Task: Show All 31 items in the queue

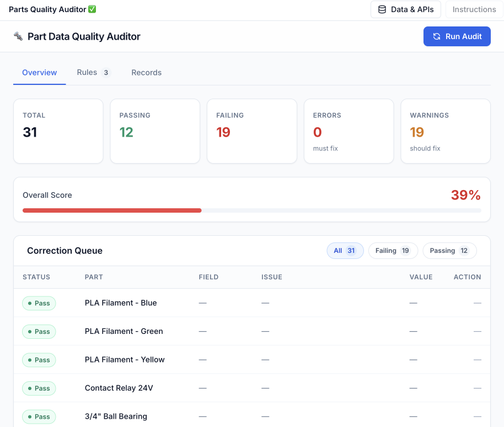Action: pyautogui.click(x=345, y=251)
